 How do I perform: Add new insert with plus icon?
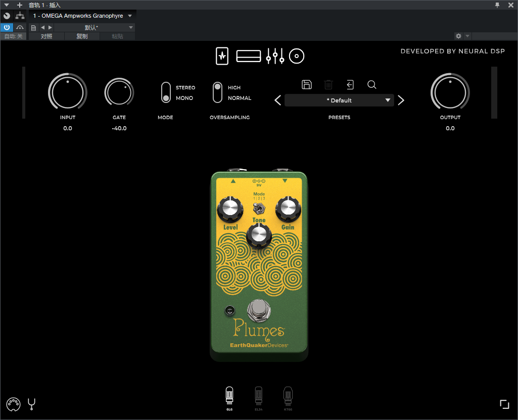point(20,5)
